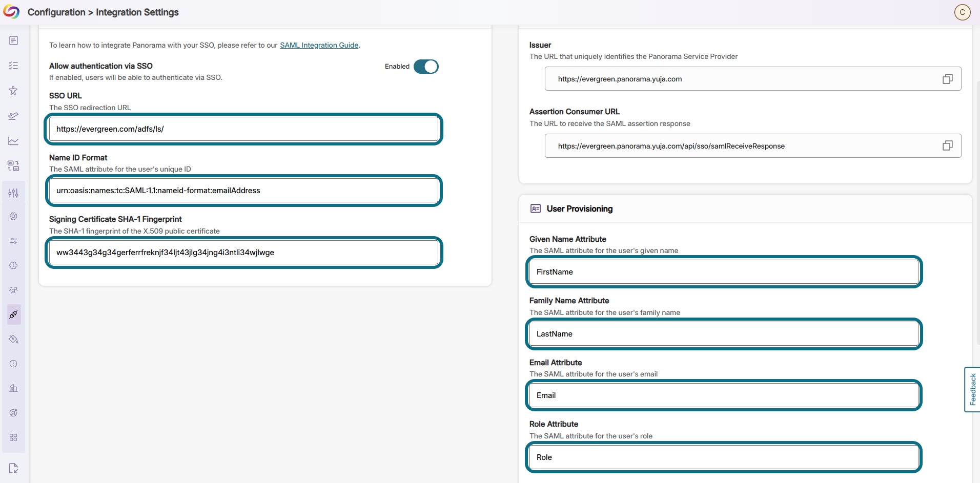
Task: Click the Issuer URL read-only field
Action: (x=753, y=79)
